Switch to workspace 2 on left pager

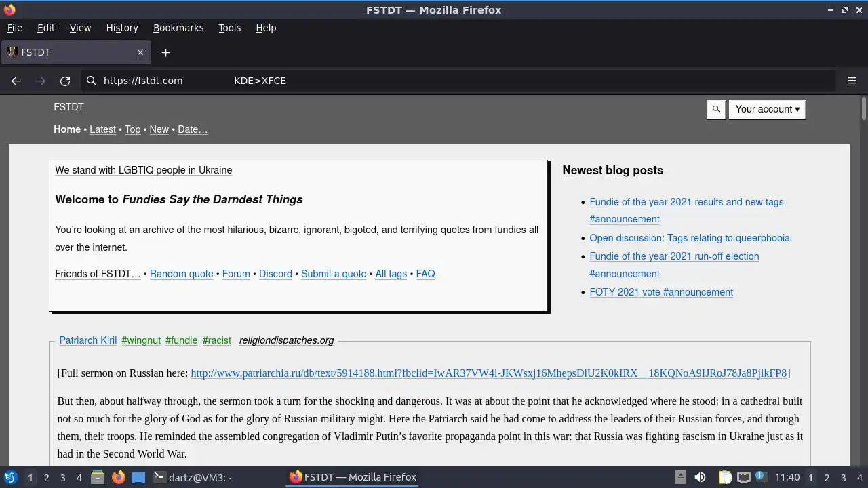(46, 477)
